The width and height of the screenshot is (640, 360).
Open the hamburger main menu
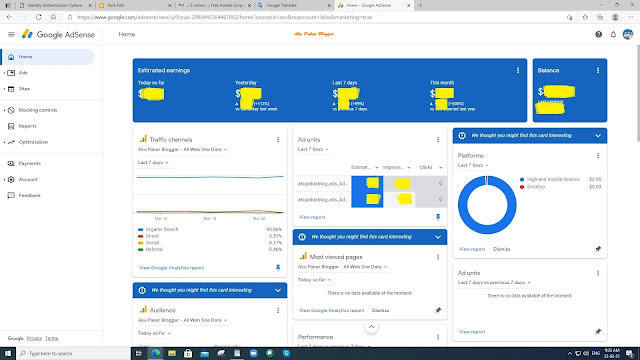(x=11, y=34)
